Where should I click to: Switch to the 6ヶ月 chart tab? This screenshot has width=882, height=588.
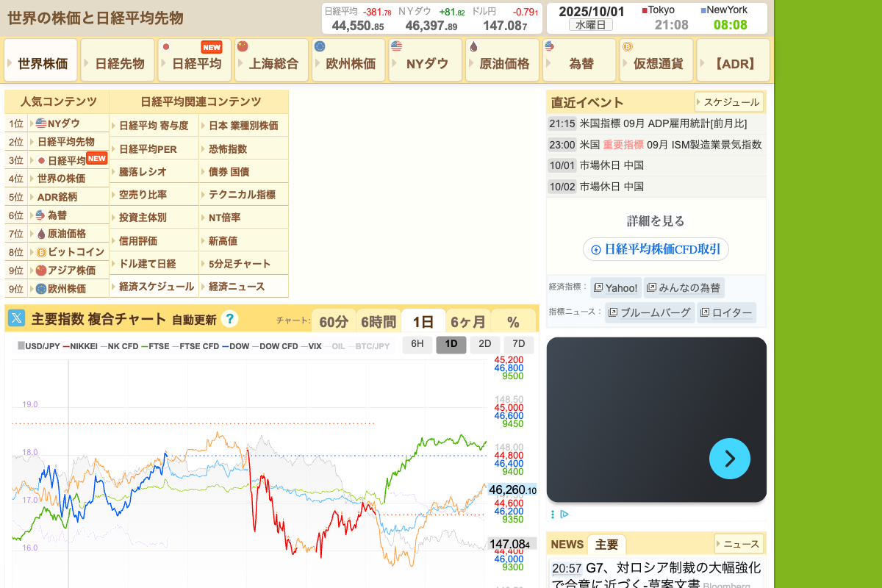[x=468, y=321]
